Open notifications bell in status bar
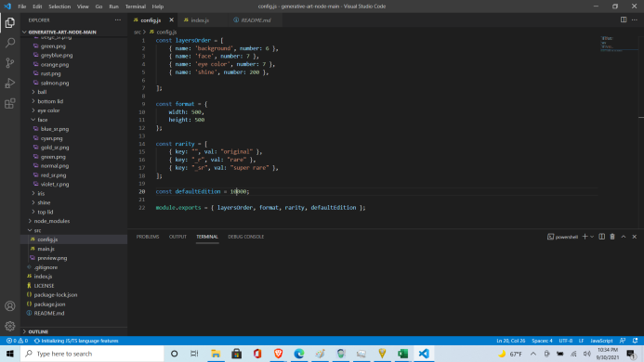The width and height of the screenshot is (644, 362). (x=636, y=341)
